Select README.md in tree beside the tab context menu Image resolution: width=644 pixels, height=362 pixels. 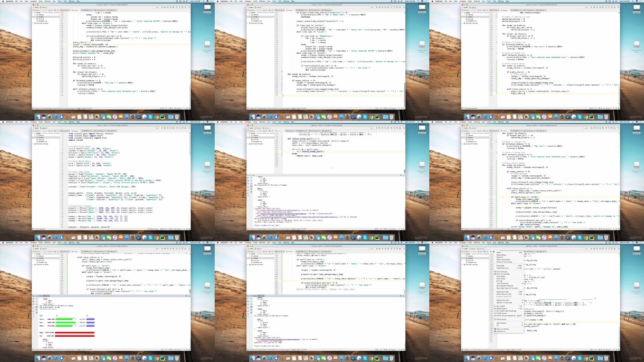(x=472, y=262)
